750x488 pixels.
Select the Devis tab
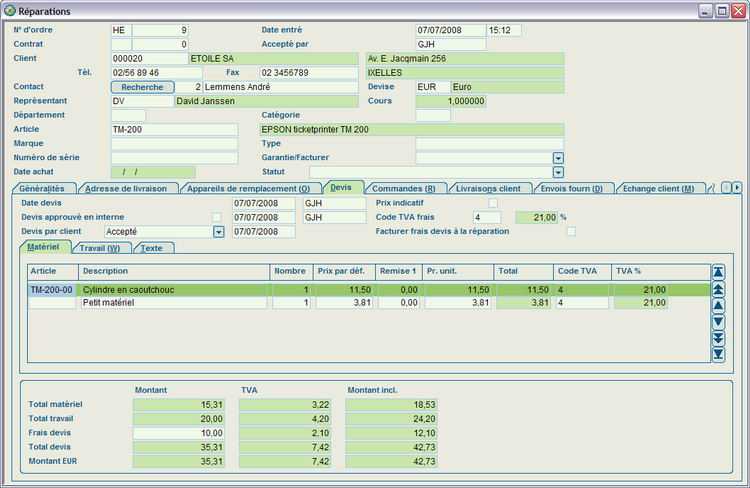(x=341, y=188)
